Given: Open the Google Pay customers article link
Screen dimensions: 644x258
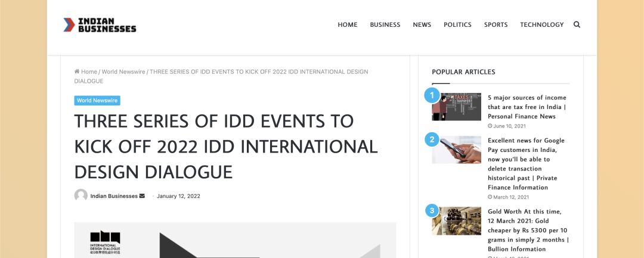Looking at the screenshot, I should pyautogui.click(x=526, y=164).
